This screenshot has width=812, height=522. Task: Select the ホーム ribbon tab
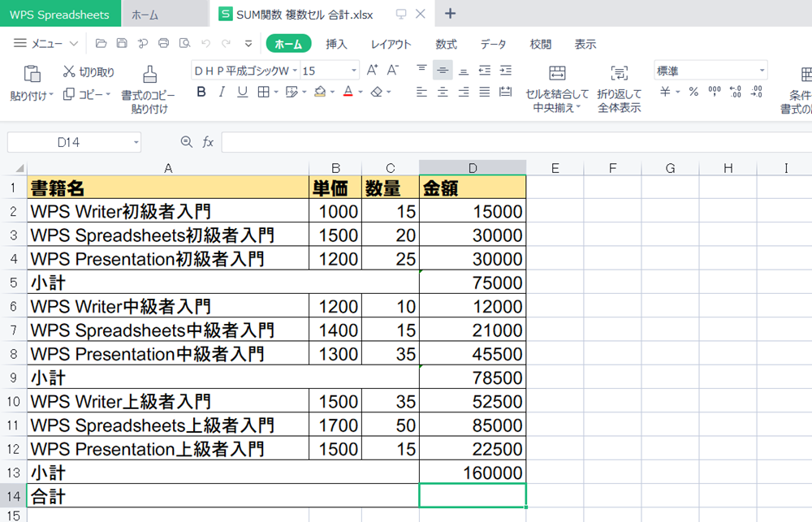(288, 44)
